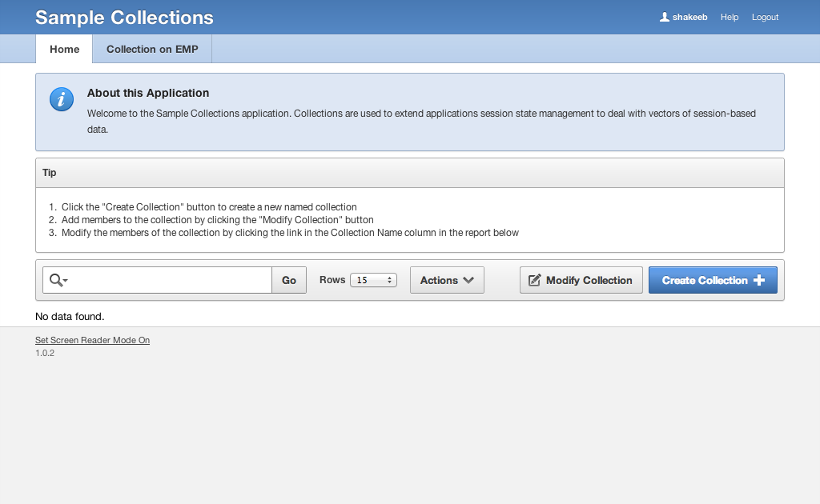This screenshot has height=504, width=820.
Task: Expand the Actions menu chevron
Action: (468, 280)
